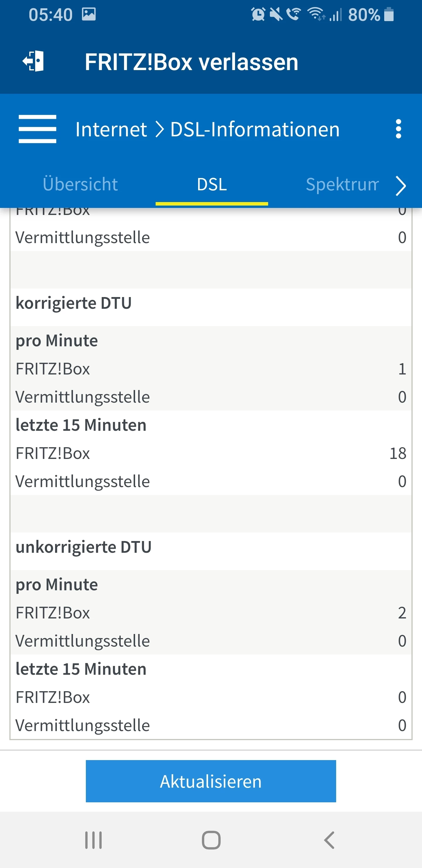Tap the picture notification icon

[89, 14]
